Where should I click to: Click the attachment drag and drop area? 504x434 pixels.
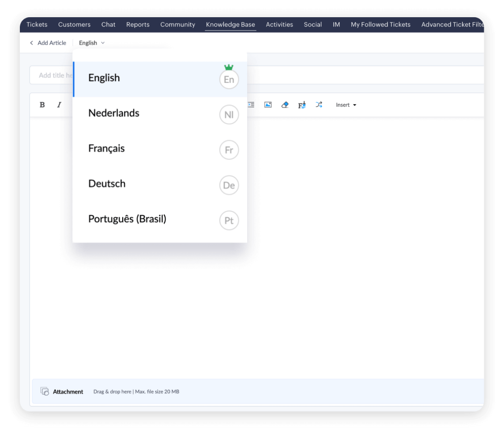point(136,391)
